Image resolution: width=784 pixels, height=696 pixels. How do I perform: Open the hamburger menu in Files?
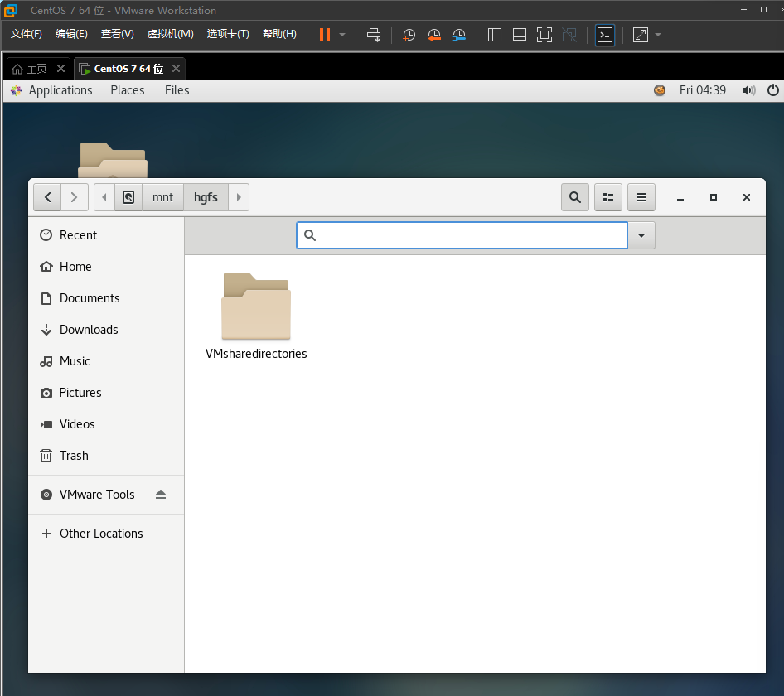click(x=641, y=197)
